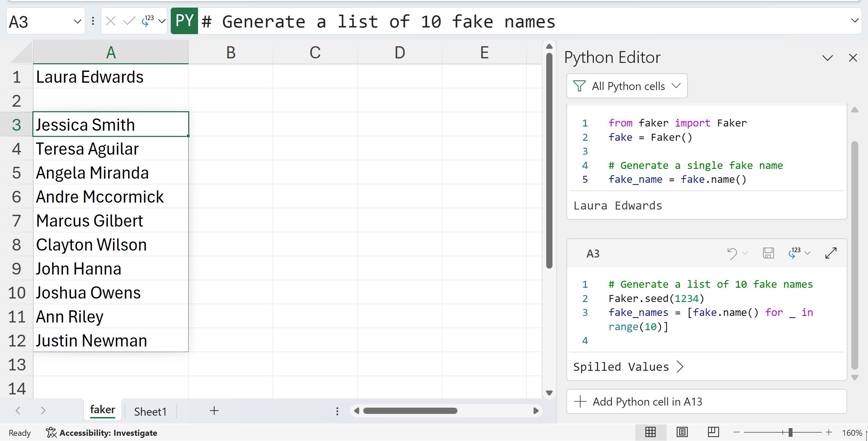Click the zoom slider handle
868x441 pixels.
[x=790, y=432]
